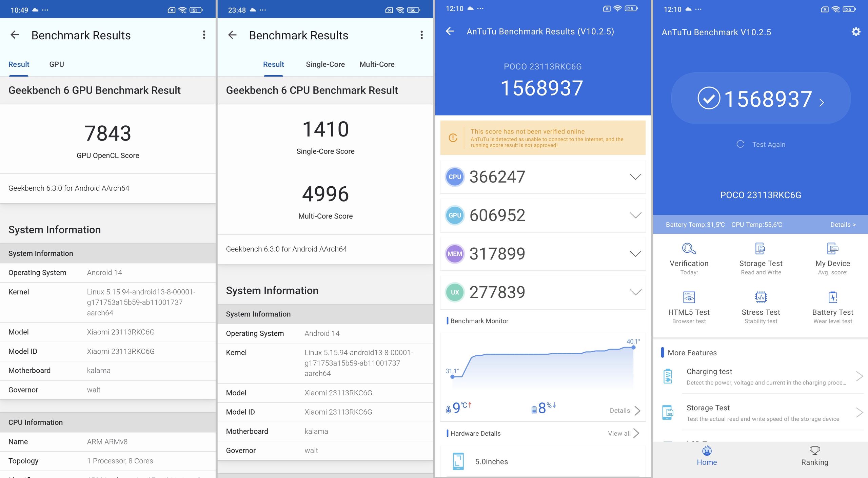Click Storage Test icon under More Features
Screen dimensions: 868x478
(668, 412)
